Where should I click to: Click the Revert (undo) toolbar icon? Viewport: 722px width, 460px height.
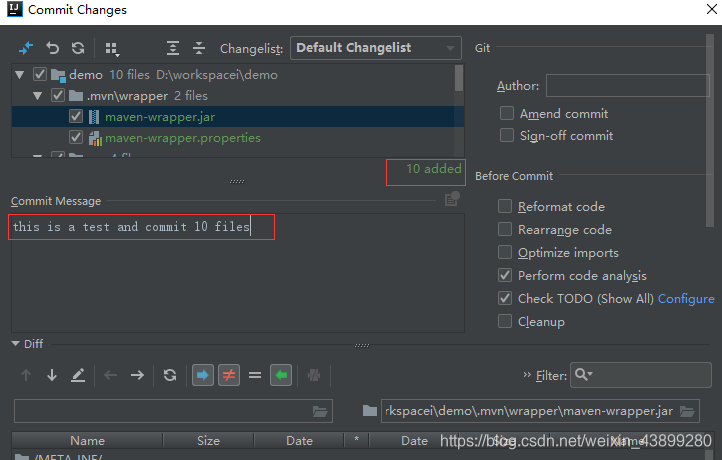52,48
